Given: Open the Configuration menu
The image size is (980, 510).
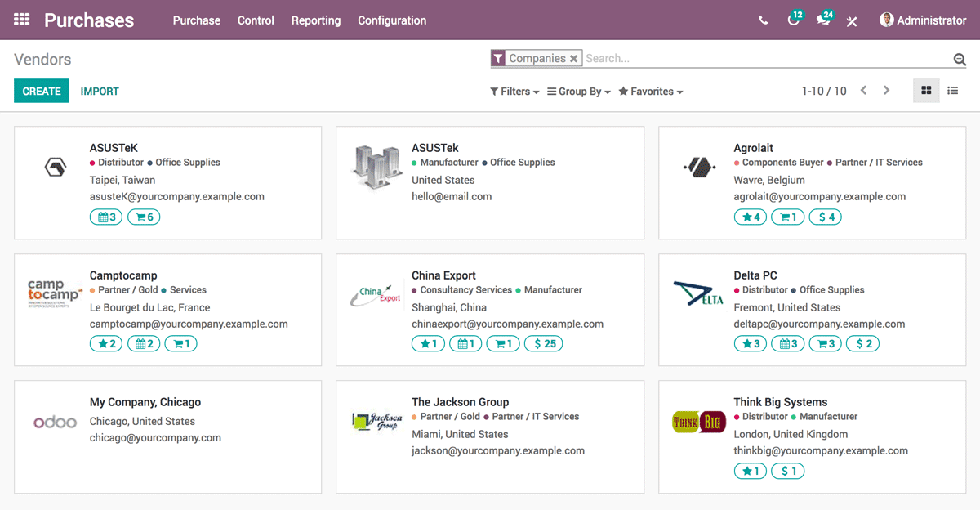Looking at the screenshot, I should [392, 20].
